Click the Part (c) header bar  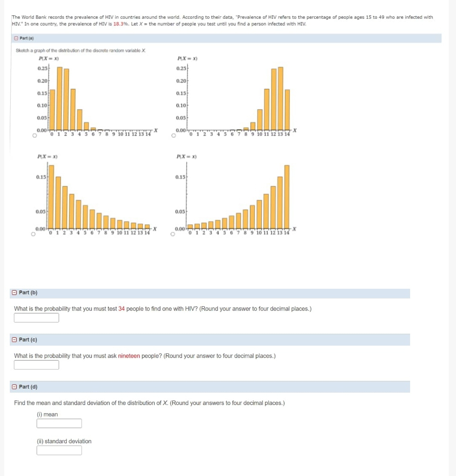(210, 339)
